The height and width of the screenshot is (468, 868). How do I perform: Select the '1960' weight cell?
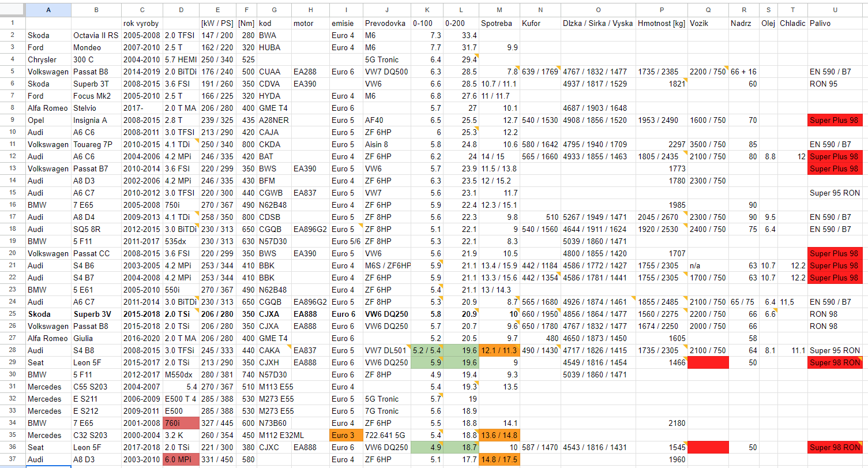pos(662,459)
